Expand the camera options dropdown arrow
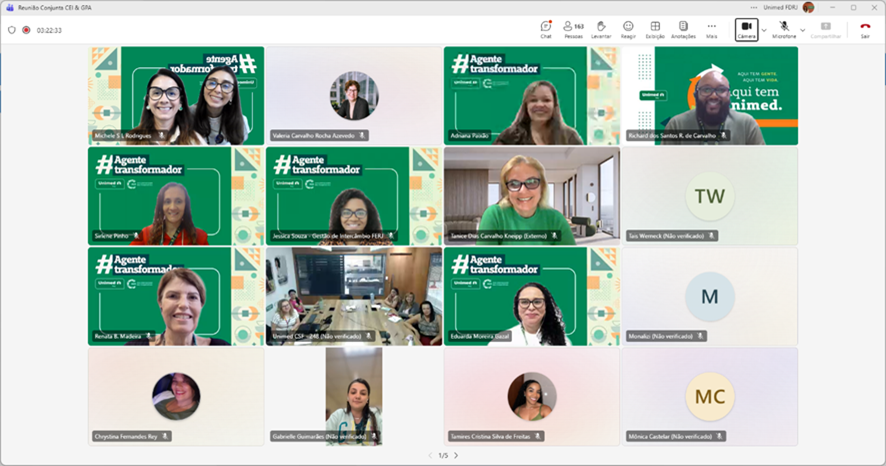 (x=764, y=30)
